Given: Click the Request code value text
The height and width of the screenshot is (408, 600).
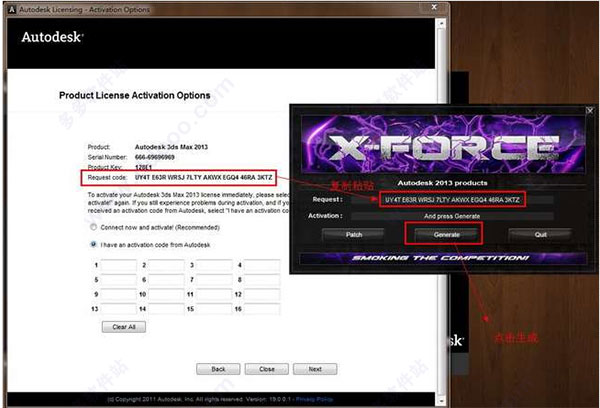Looking at the screenshot, I should (204, 177).
